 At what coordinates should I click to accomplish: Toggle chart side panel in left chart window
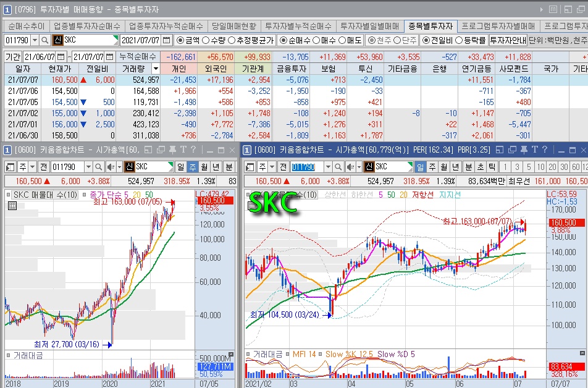click(x=10, y=167)
